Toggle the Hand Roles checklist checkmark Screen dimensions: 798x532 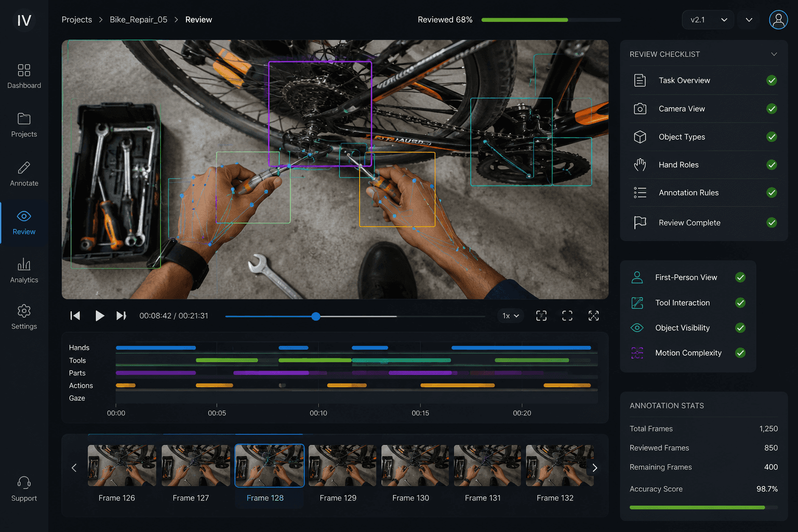[772, 165]
